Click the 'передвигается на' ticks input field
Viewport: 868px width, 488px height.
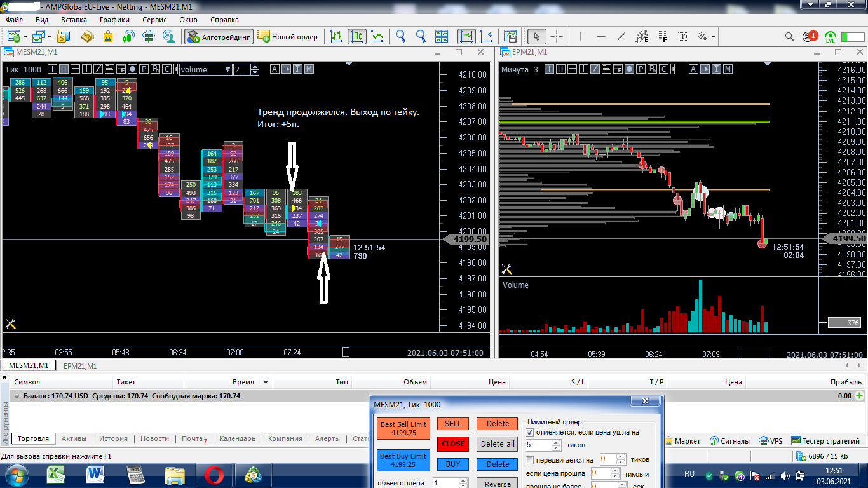[x=608, y=459]
